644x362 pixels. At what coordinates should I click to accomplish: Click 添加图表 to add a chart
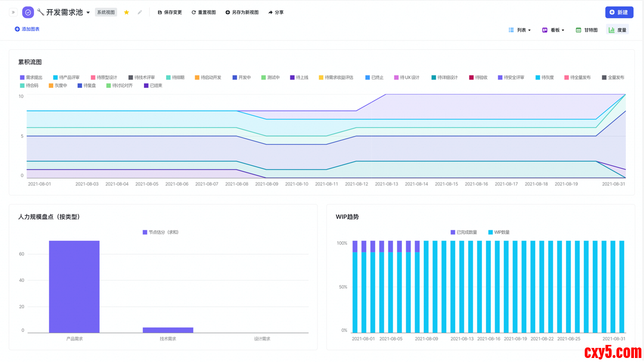(x=27, y=29)
